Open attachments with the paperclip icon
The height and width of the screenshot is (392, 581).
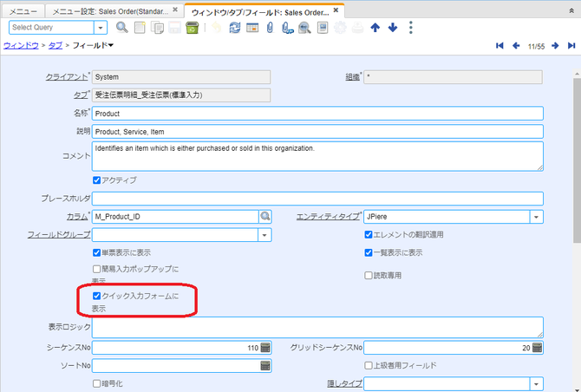pyautogui.click(x=270, y=28)
